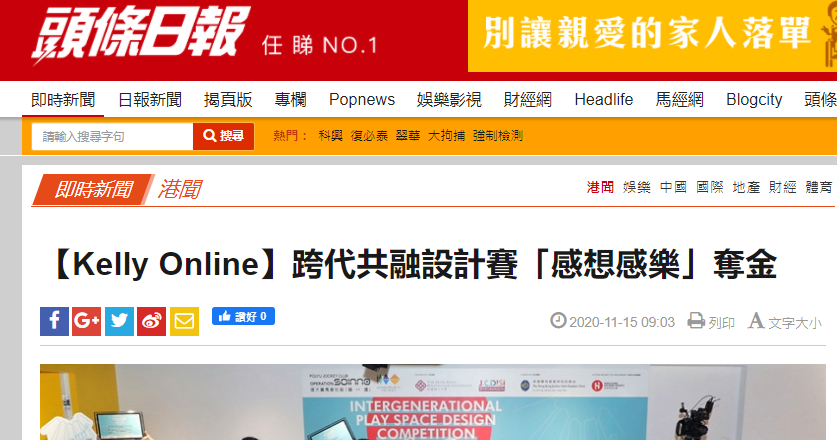Share article on Twitter icon
Image resolution: width=837 pixels, height=440 pixels.
click(119, 321)
